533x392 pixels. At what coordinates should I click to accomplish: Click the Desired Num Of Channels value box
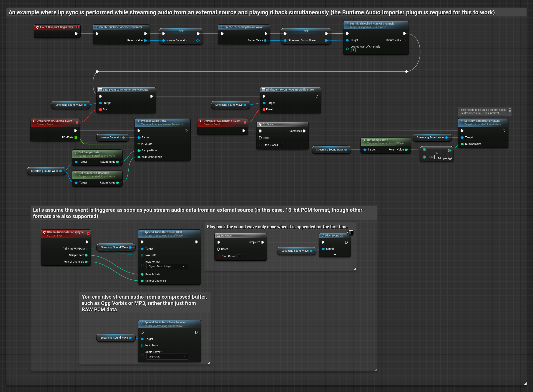pos(353,50)
